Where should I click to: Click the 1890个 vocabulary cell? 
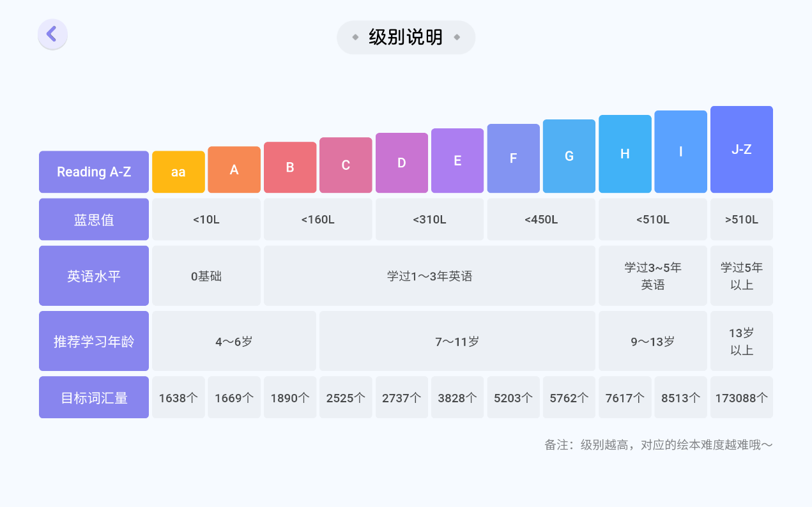pos(290,397)
